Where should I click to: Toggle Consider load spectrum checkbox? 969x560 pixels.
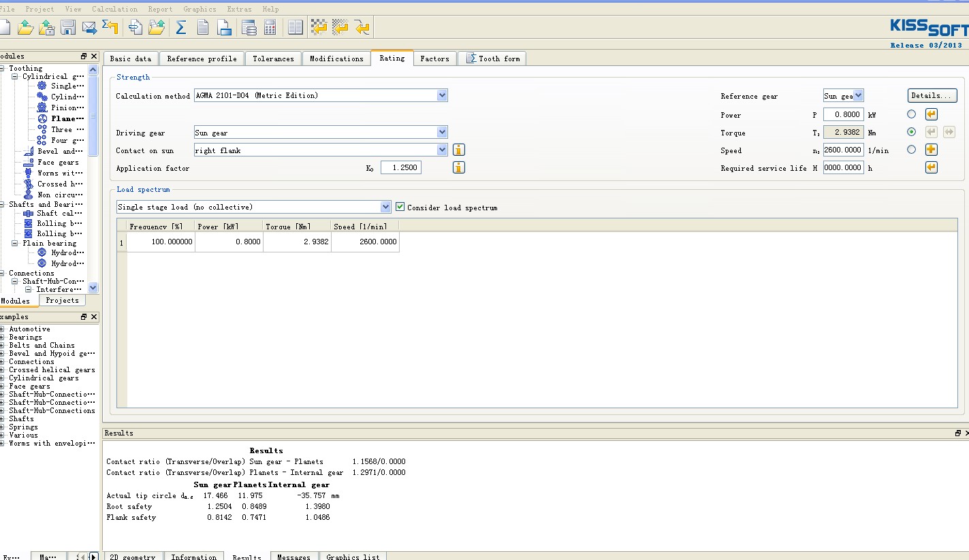(400, 207)
